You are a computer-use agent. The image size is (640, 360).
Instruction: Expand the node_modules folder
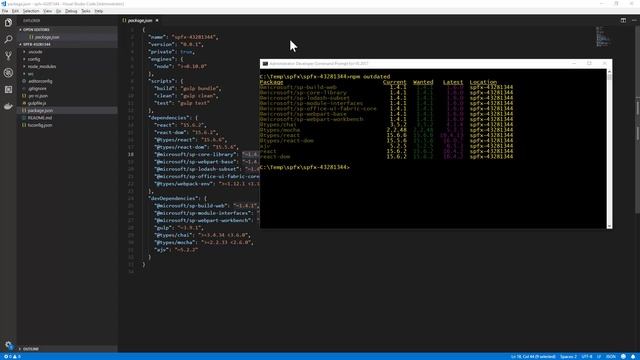click(42, 67)
